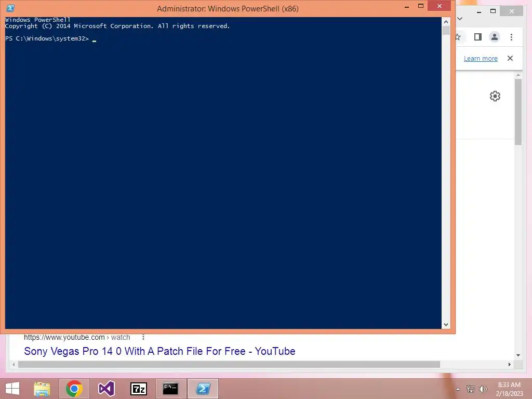Click the PowerShell scrollbar up arrow
This screenshot has width=532, height=399.
click(x=446, y=22)
